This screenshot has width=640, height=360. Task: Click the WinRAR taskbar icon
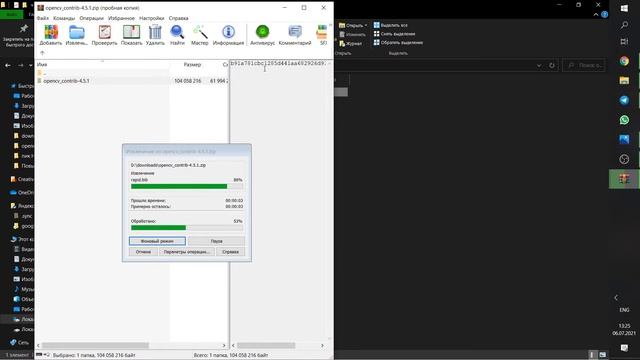point(624,179)
